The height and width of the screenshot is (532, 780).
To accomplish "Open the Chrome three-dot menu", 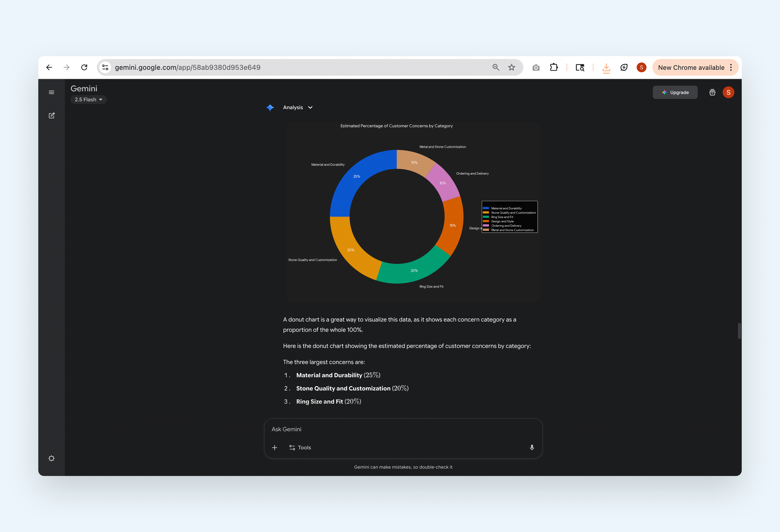I will [731, 67].
